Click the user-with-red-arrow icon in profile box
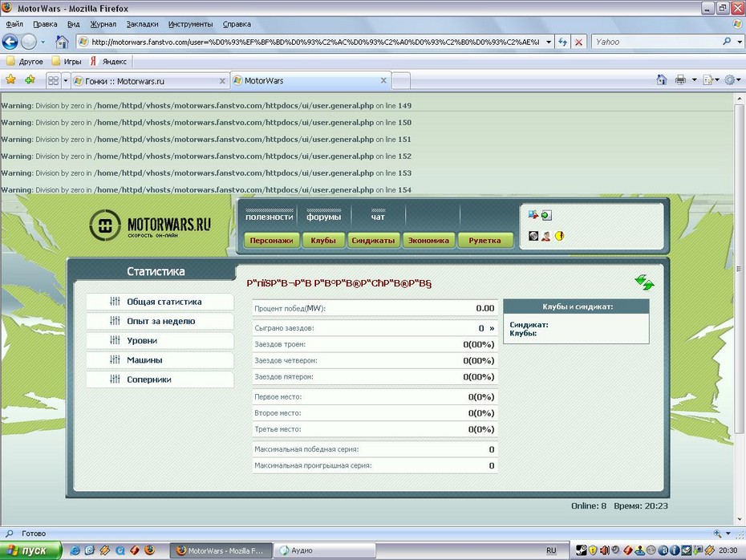This screenshot has height=560, width=746. pos(533,215)
